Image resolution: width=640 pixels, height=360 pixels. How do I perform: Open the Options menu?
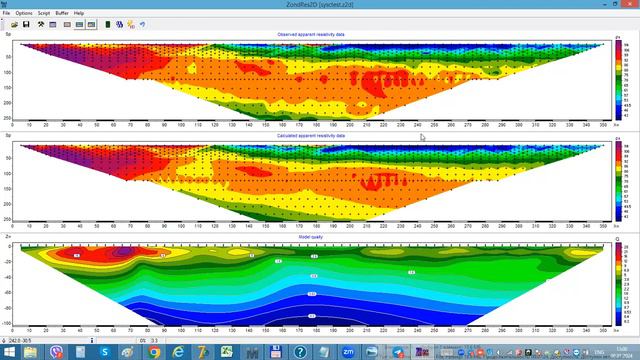pos(24,13)
